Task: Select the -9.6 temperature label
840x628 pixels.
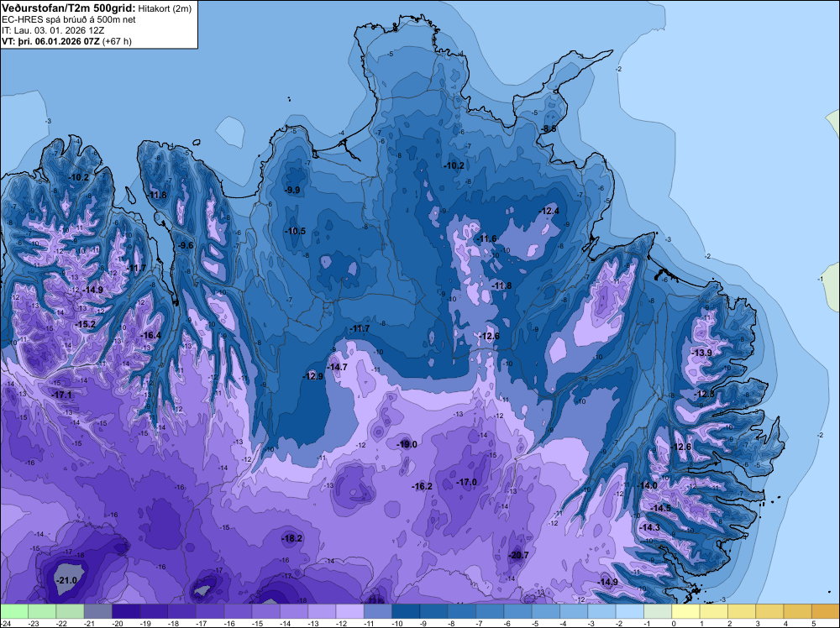Action: pos(186,245)
